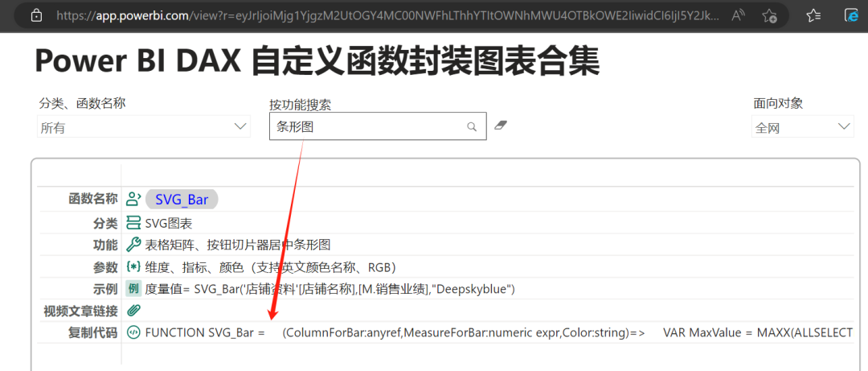The width and height of the screenshot is (868, 371).
Task: Clear the search with the eraser icon
Action: [x=501, y=125]
